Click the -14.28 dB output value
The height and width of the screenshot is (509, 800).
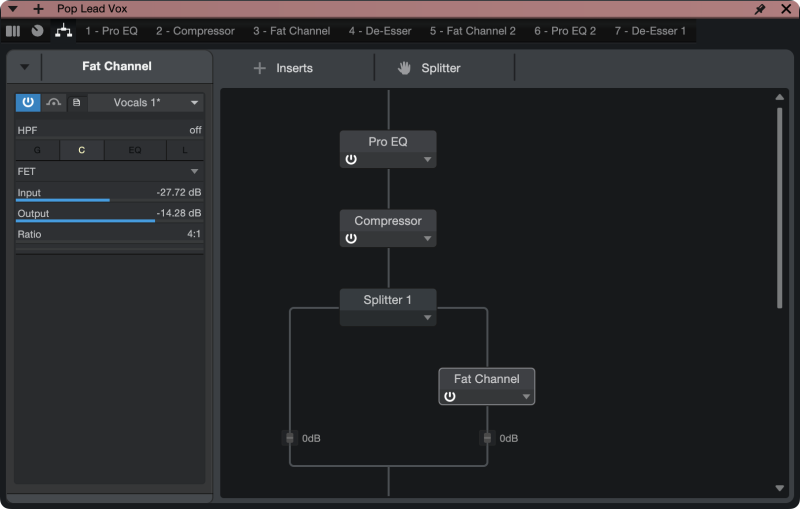pyautogui.click(x=179, y=213)
